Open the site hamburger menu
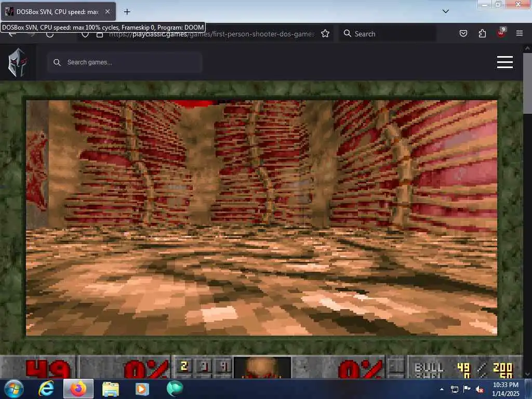Screen dimensions: 532x399 pos(505,62)
